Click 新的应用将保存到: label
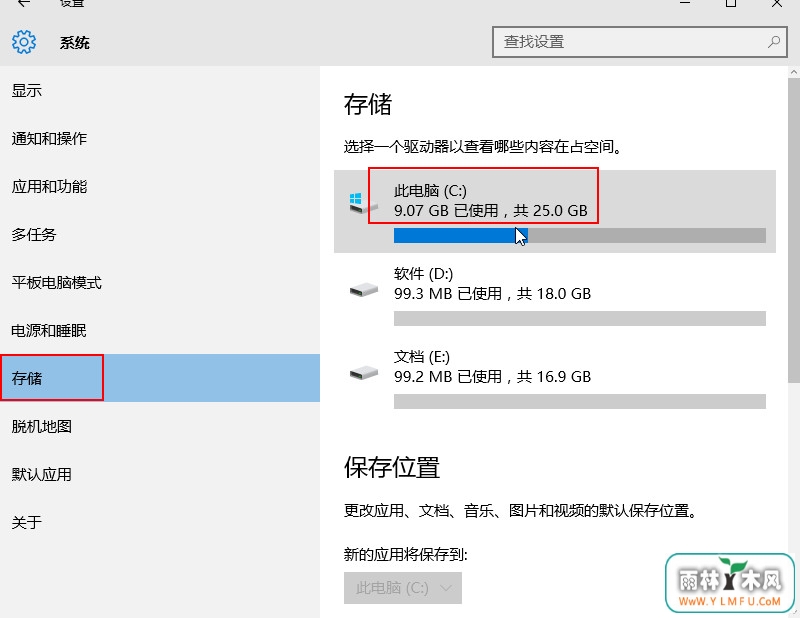The height and width of the screenshot is (618, 800). coord(406,554)
